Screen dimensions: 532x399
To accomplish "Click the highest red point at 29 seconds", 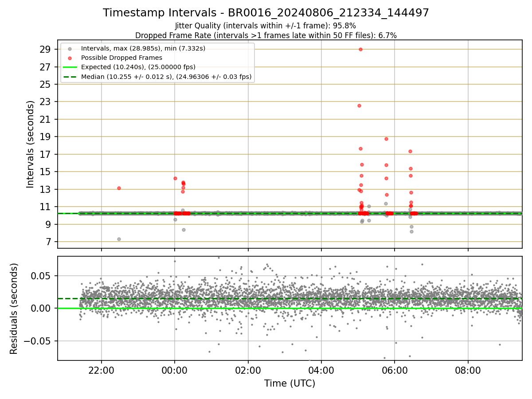I will 360,49.
